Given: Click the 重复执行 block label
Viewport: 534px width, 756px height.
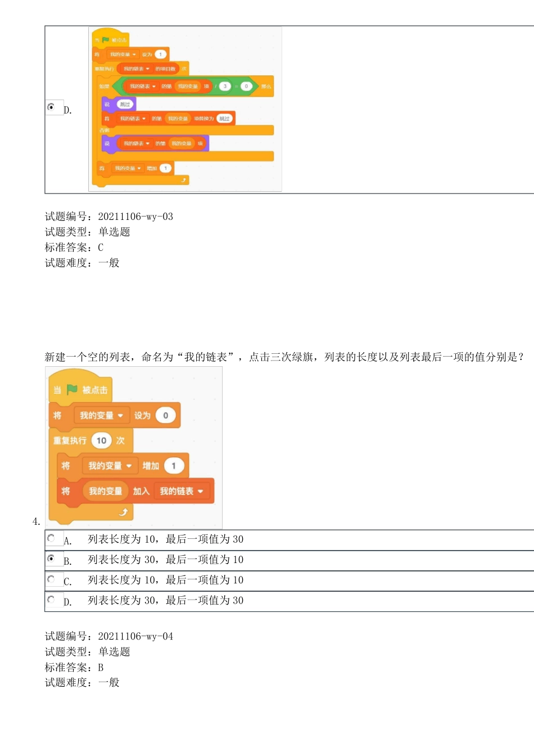Looking at the screenshot, I should tap(70, 440).
